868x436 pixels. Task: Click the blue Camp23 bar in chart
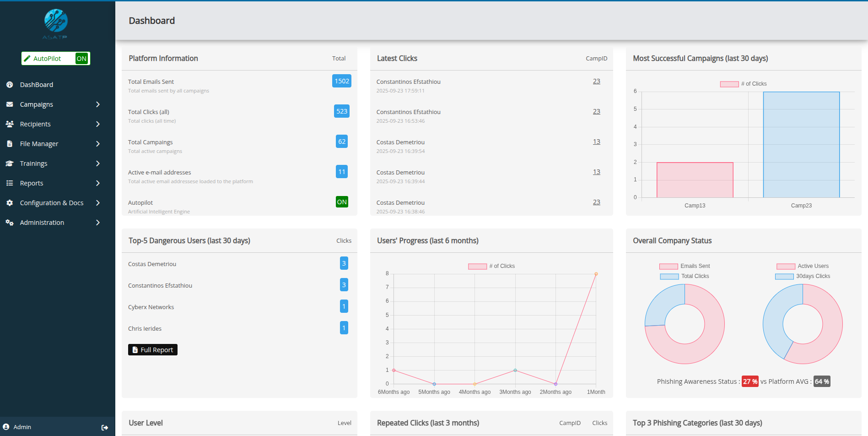click(x=801, y=145)
